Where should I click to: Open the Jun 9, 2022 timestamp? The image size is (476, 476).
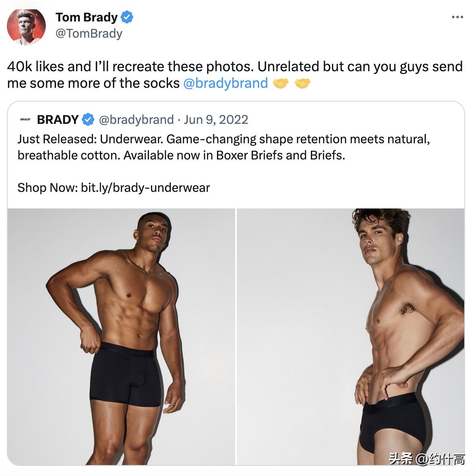tap(216, 120)
